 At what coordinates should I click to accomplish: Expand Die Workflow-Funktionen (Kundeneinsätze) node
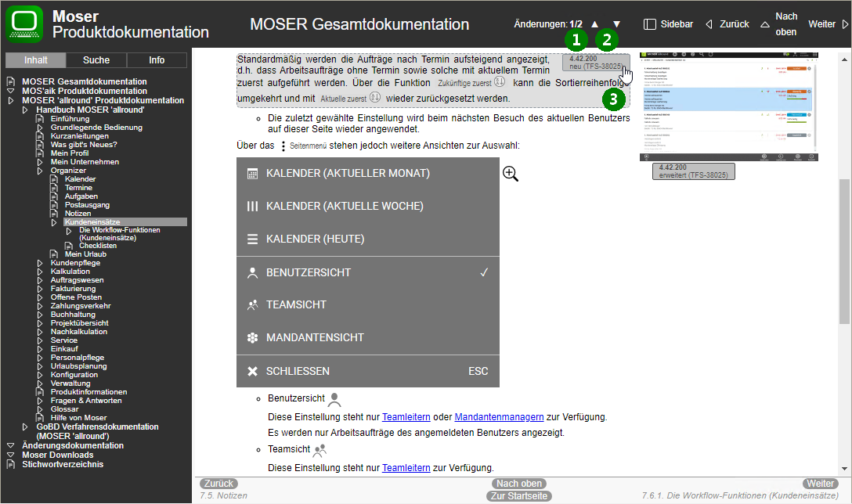tap(68, 231)
